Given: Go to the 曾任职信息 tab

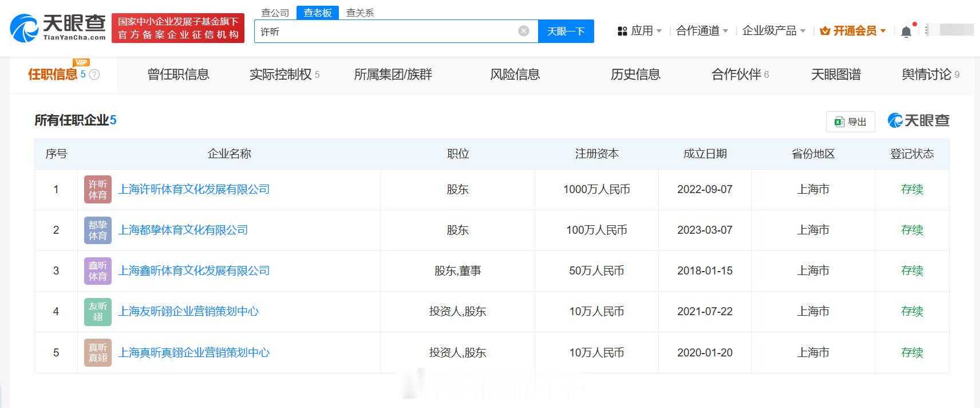Looking at the screenshot, I should pos(179,74).
